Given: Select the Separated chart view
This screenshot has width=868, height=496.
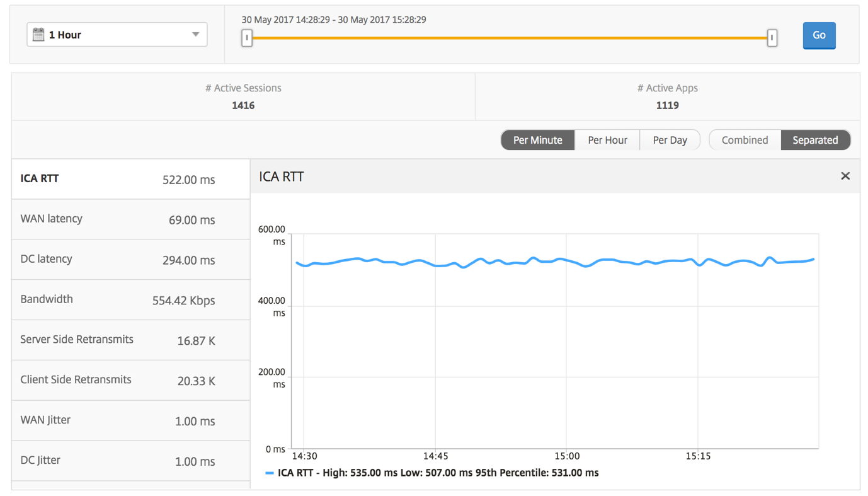Looking at the screenshot, I should pyautogui.click(x=815, y=140).
